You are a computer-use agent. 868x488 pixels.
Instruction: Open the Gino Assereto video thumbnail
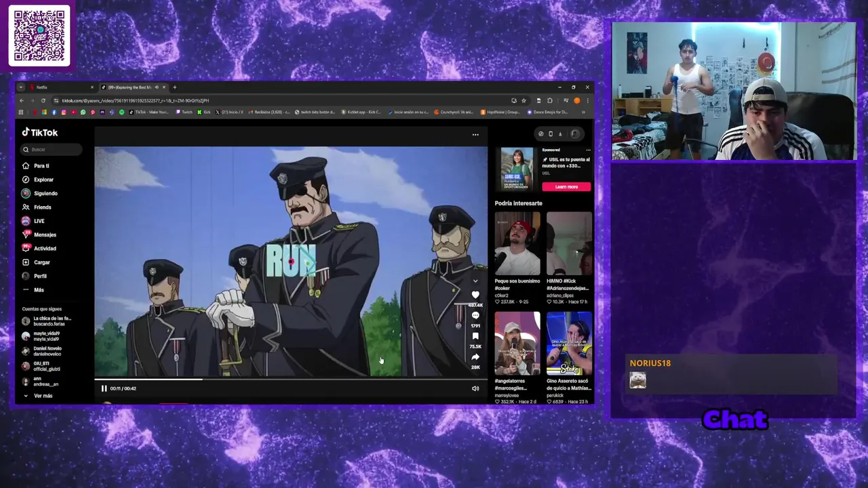click(569, 344)
